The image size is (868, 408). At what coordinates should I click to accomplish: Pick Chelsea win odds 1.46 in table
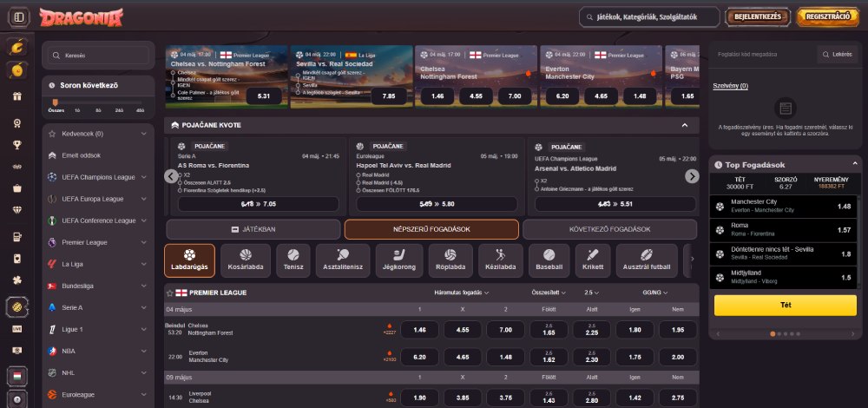[419, 330]
